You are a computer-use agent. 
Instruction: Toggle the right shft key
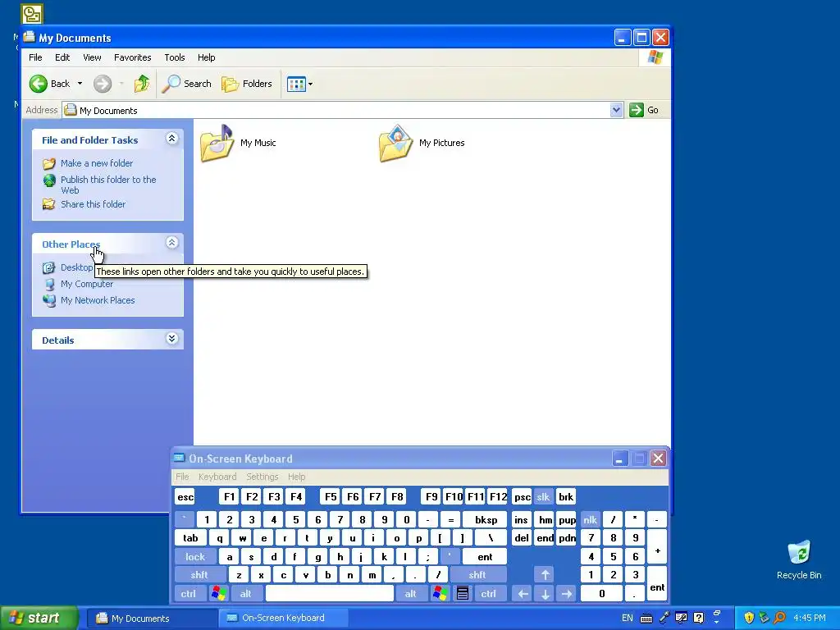477,575
